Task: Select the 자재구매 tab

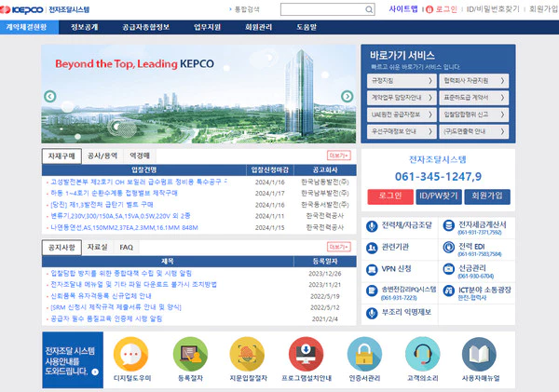Action: (x=61, y=156)
